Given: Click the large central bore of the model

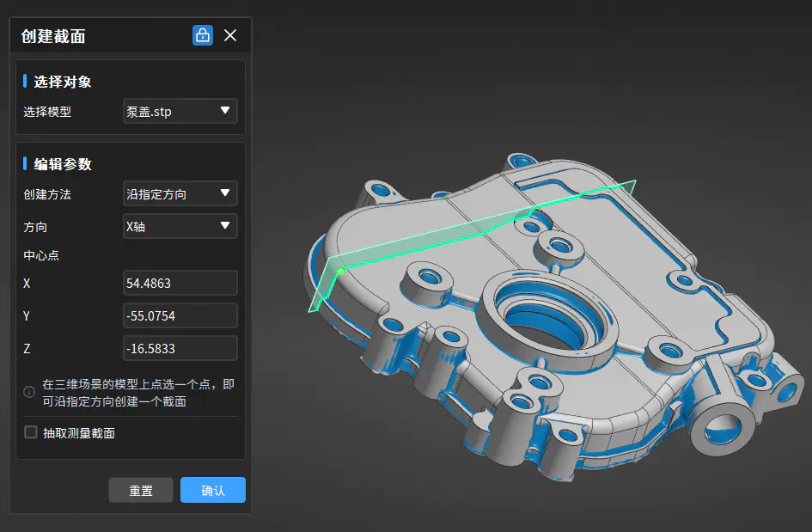Looking at the screenshot, I should pyautogui.click(x=548, y=316).
